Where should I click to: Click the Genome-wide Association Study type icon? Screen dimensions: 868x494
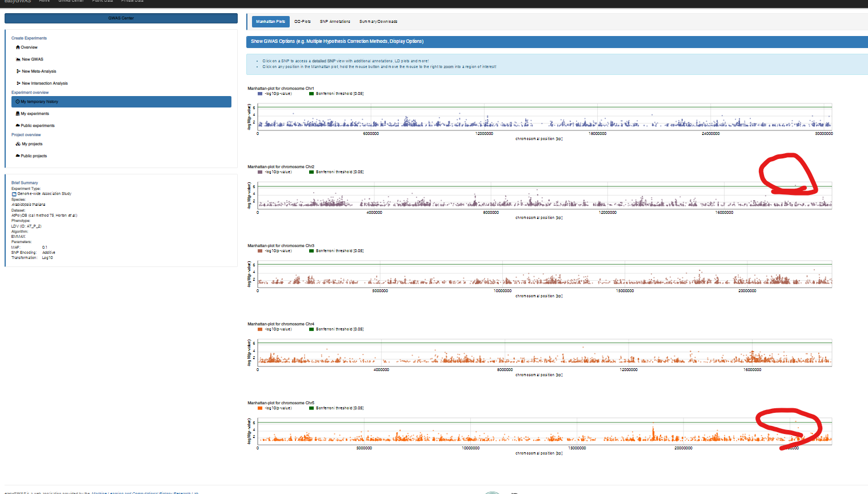click(14, 194)
